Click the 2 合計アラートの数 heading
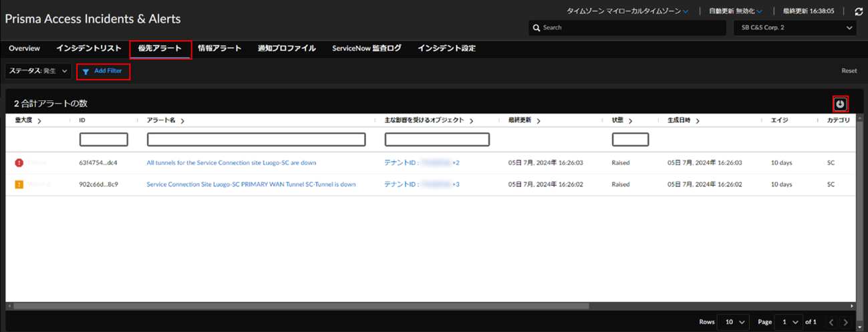 [51, 104]
